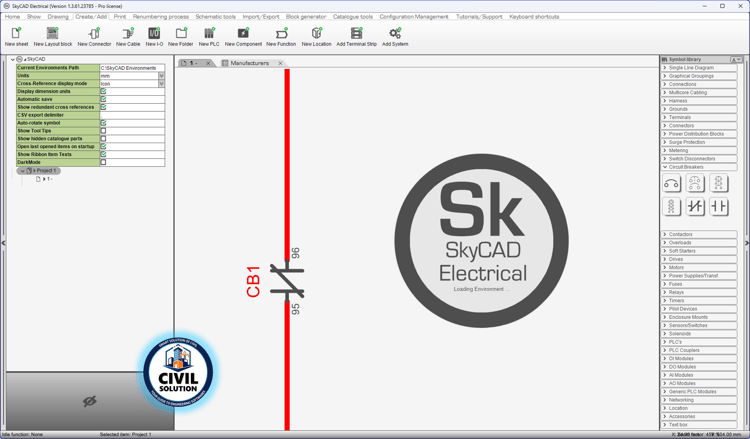The height and width of the screenshot is (439, 750).
Task: Open Add Terminal Strip tool
Action: click(356, 33)
